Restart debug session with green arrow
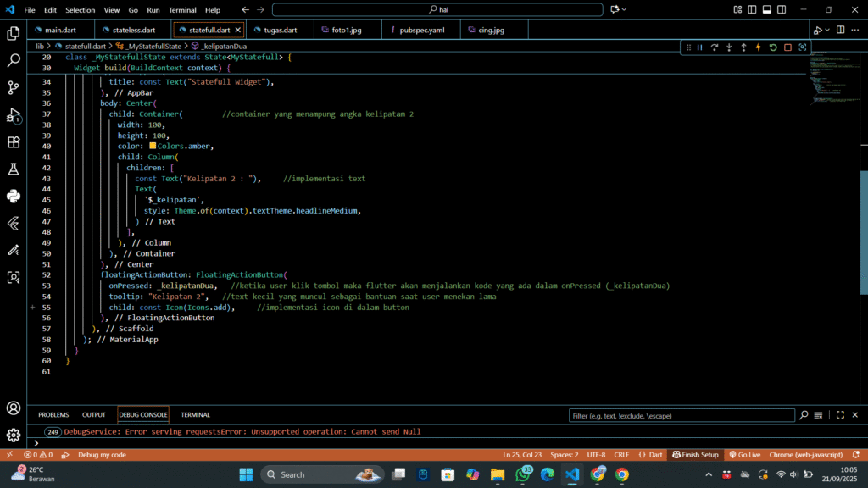The width and height of the screenshot is (868, 488). (773, 47)
